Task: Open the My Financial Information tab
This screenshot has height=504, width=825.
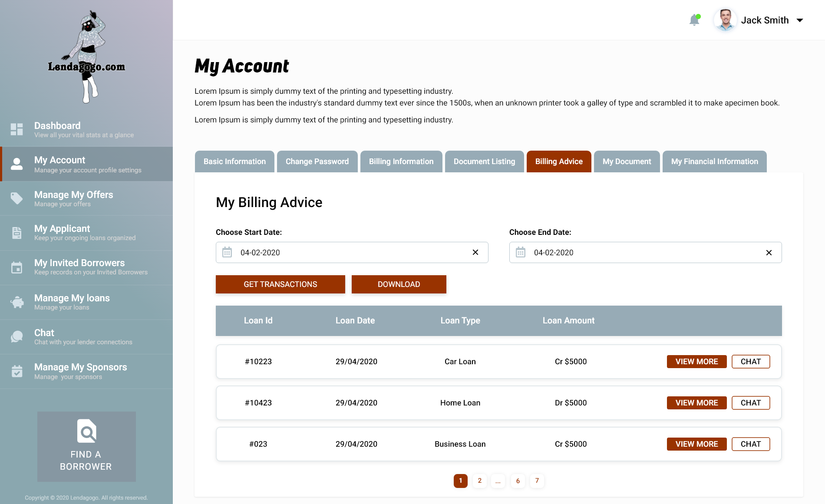Action: tap(714, 161)
